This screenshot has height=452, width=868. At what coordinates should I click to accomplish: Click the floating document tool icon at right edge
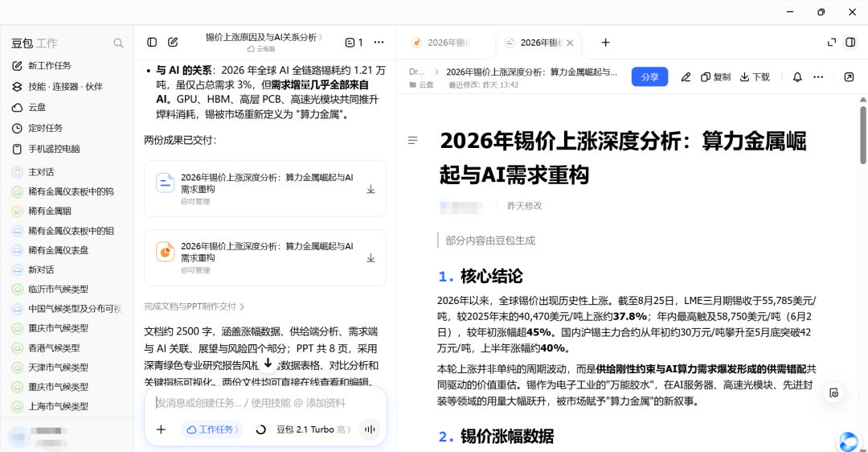tap(833, 393)
